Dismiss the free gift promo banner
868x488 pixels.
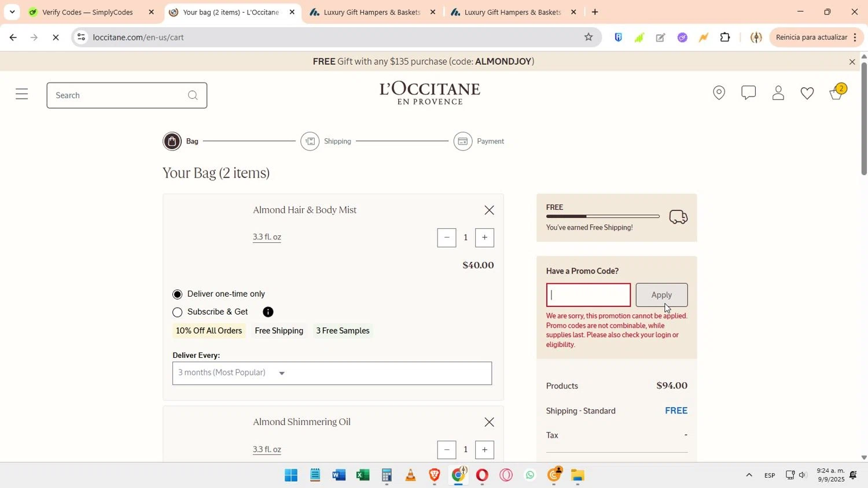pos(852,62)
